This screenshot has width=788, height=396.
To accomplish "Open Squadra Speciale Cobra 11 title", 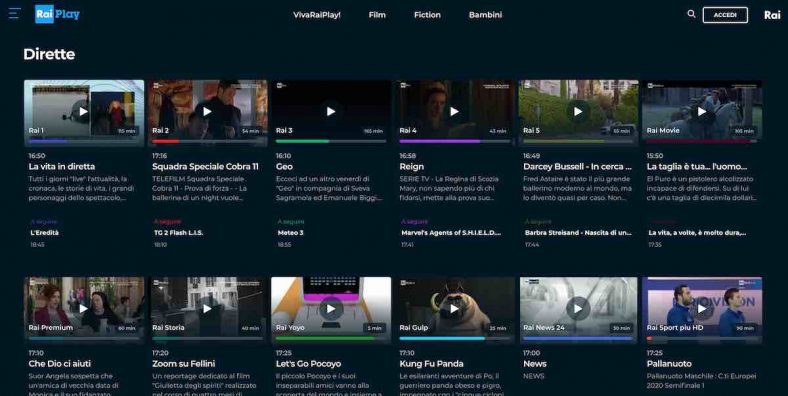I will pyautogui.click(x=205, y=166).
